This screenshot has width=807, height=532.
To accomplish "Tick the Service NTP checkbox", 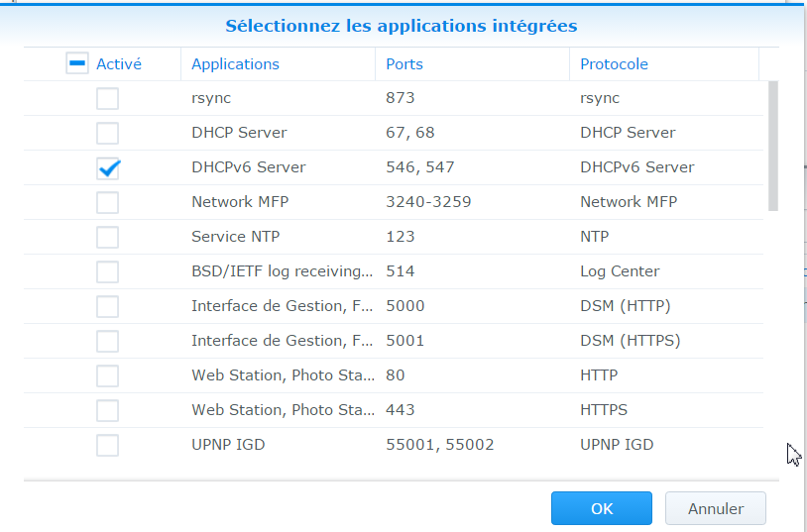I will click(107, 237).
